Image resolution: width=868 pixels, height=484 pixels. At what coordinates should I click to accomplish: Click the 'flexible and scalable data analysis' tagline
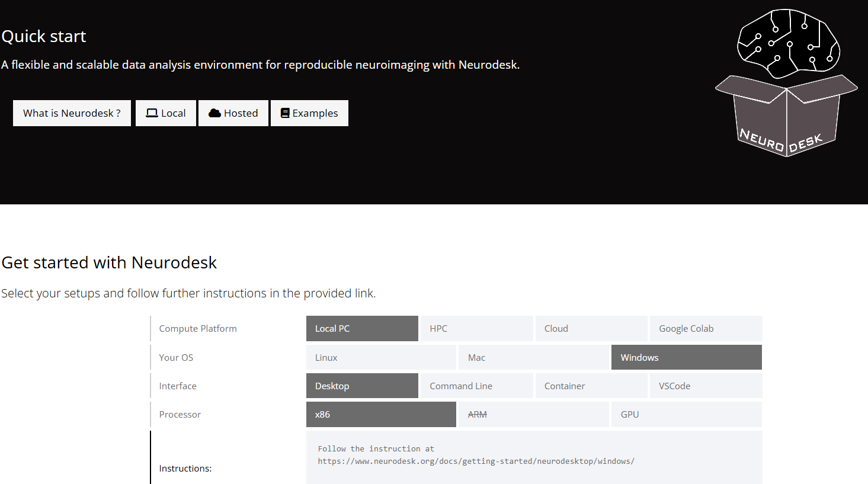click(260, 65)
